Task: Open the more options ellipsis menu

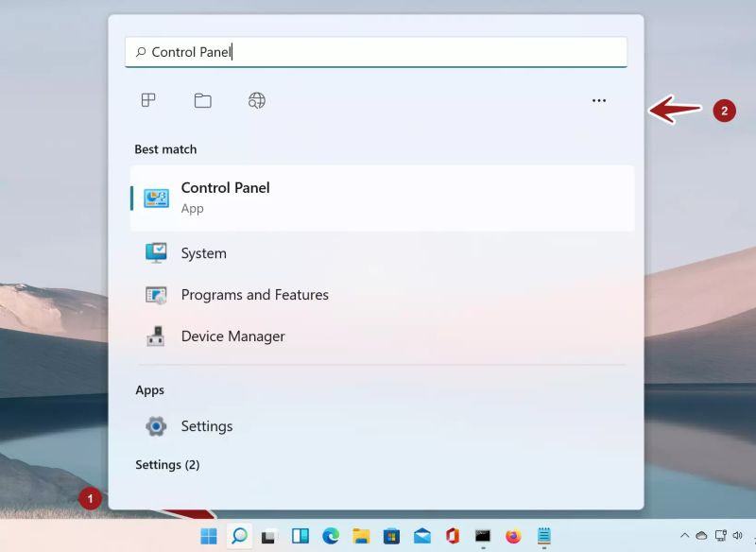Action: click(x=598, y=100)
